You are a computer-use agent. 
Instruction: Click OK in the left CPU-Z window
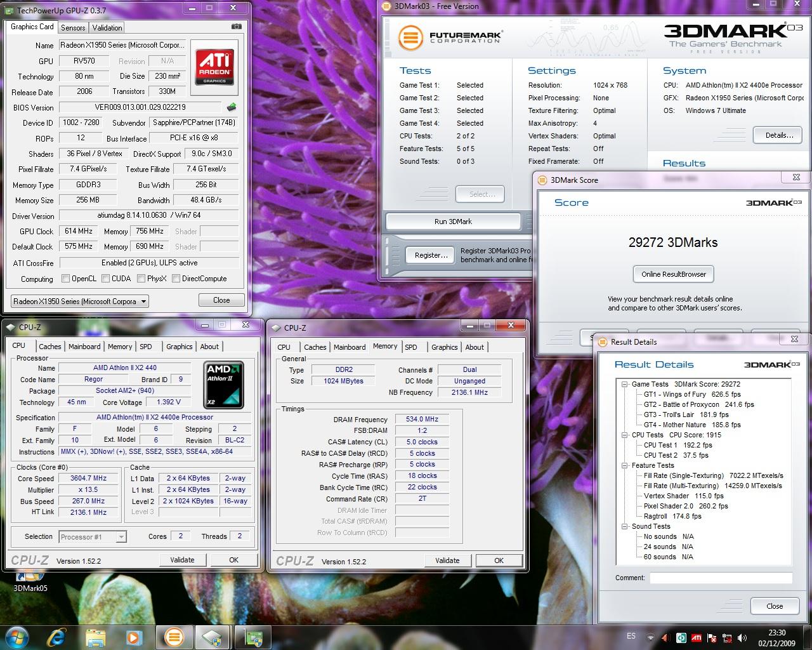[233, 560]
